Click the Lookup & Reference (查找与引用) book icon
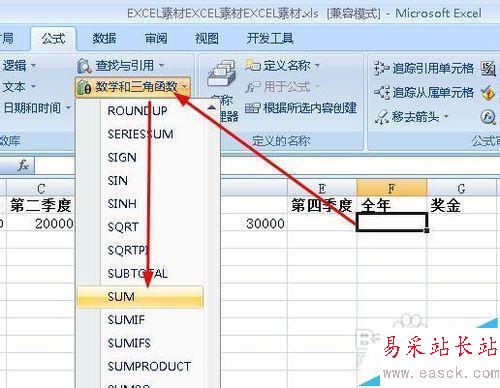Screen dimensions: 500x388 pos(84,66)
